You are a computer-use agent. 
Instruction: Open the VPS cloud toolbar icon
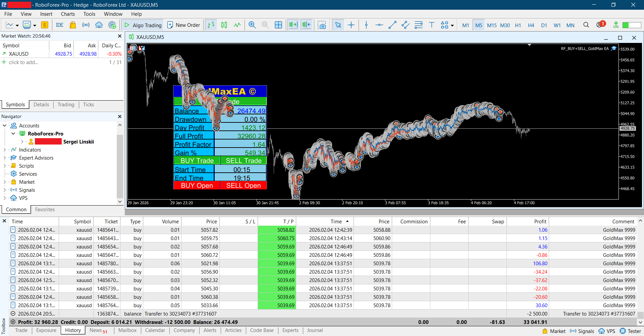click(99, 25)
